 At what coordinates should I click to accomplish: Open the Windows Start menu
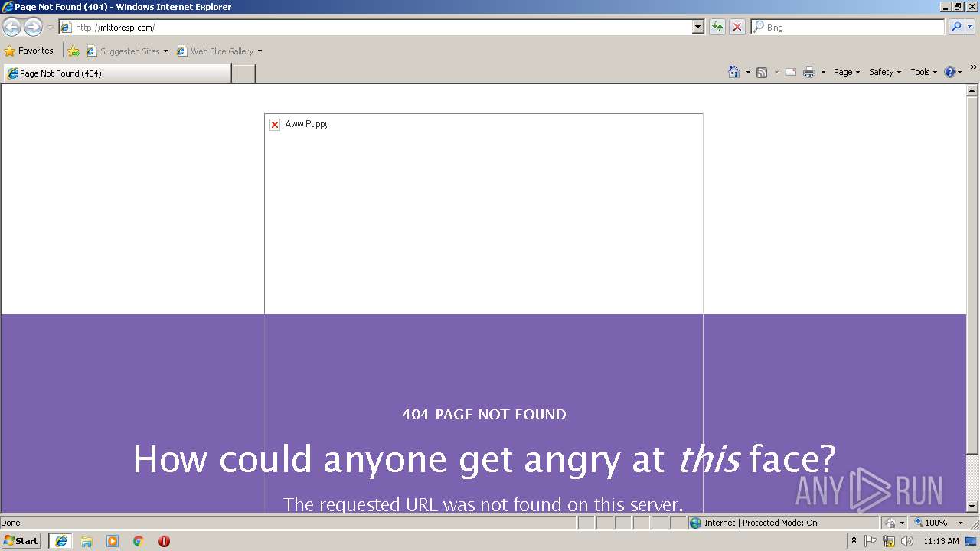click(x=21, y=541)
